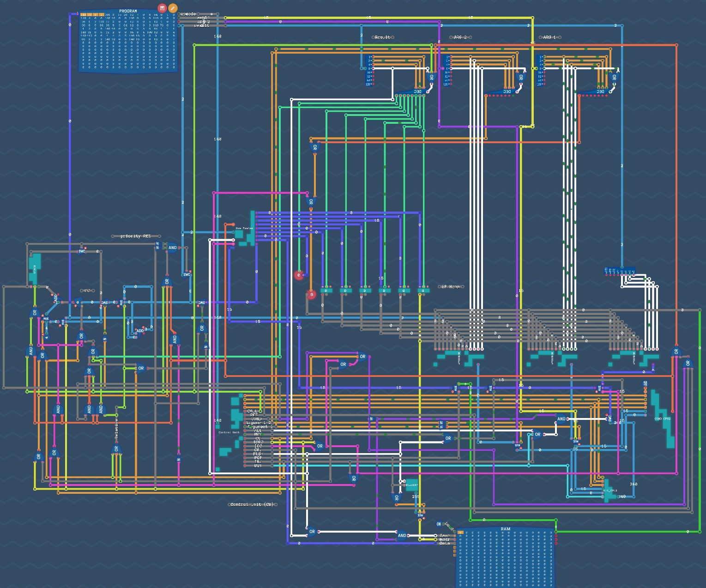
Task: Click the highlighted orange row in PROGRAM table
Action: point(92,14)
